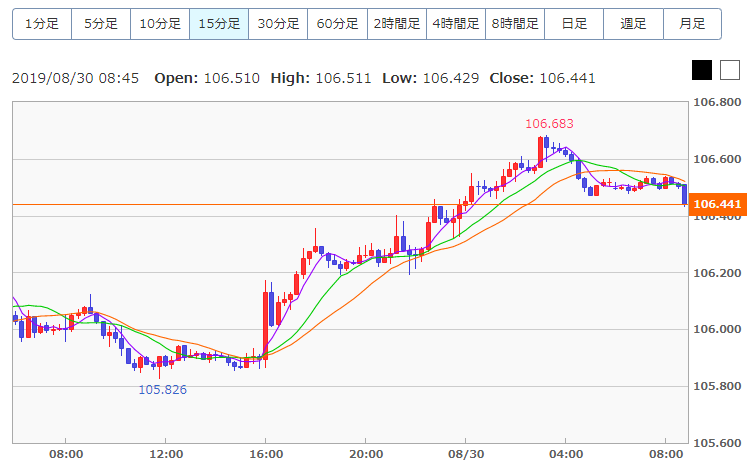Switch to the 10分足 timeframe
The width and height of the screenshot is (752, 468).
click(160, 24)
